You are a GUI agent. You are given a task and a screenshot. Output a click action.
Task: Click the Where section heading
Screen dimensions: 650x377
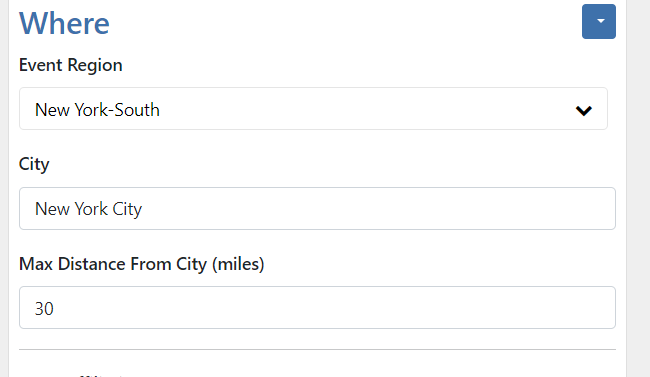click(x=64, y=23)
